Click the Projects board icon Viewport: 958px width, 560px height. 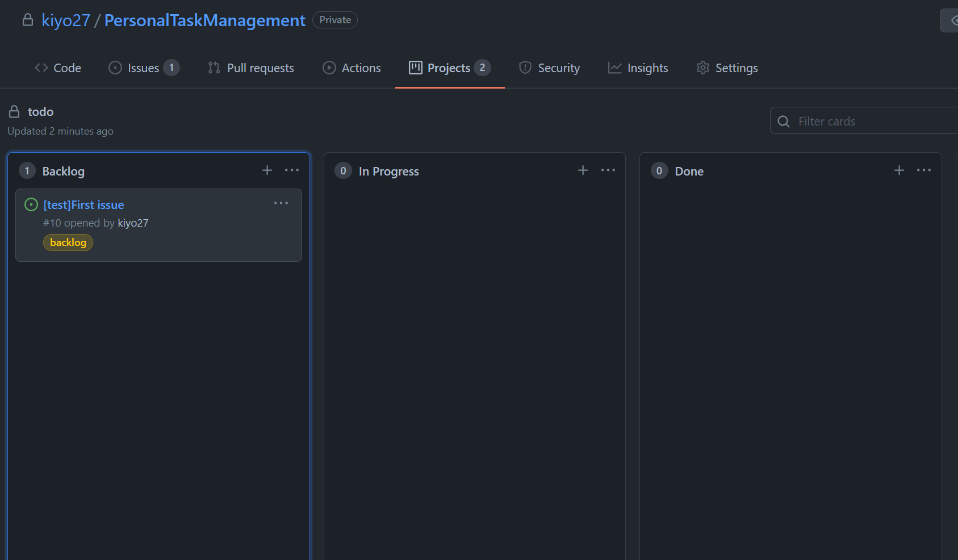tap(414, 68)
